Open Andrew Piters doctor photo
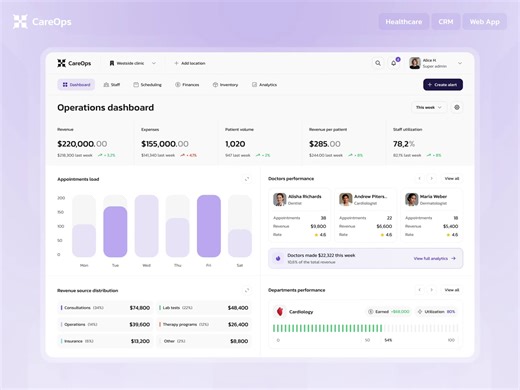The width and height of the screenshot is (520, 390). (x=346, y=199)
